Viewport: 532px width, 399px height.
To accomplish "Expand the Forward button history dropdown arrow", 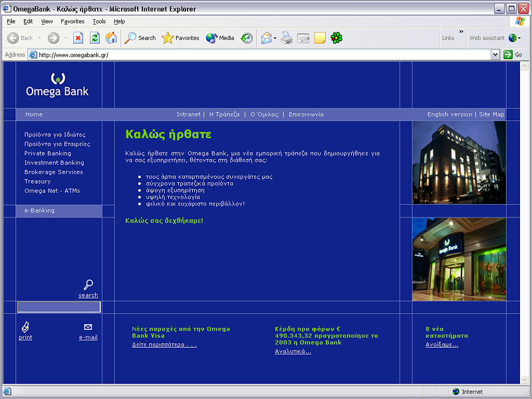I will tap(65, 38).
